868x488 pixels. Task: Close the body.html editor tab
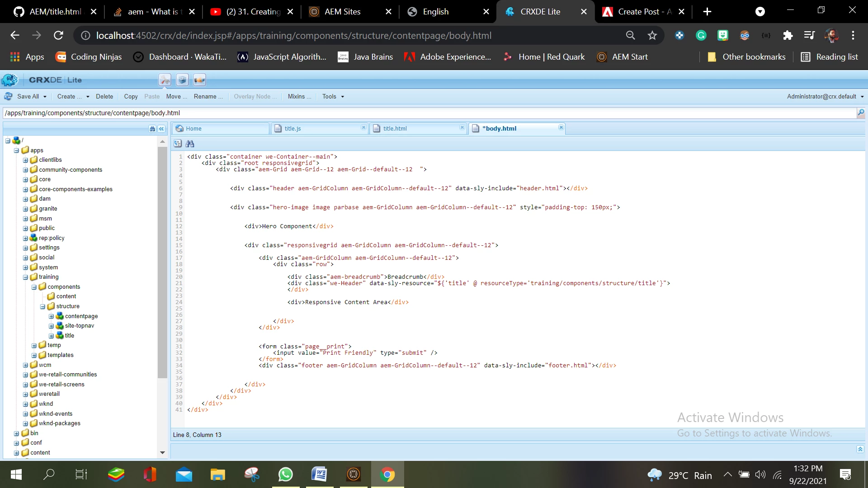[x=561, y=128]
